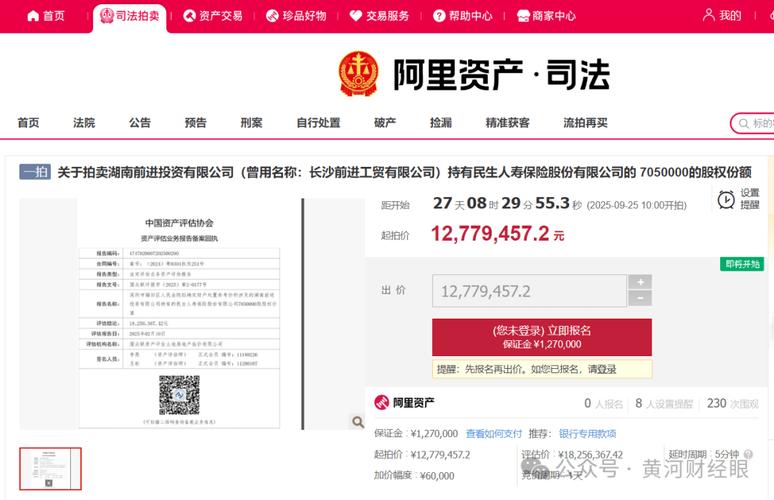
Task: Select the report thumbnail below main image
Action: [50, 469]
